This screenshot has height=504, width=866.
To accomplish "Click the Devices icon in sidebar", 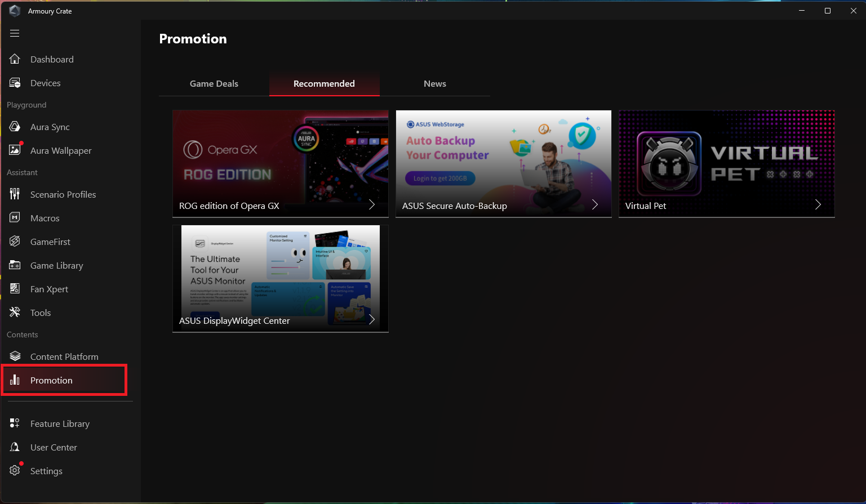I will [x=15, y=83].
